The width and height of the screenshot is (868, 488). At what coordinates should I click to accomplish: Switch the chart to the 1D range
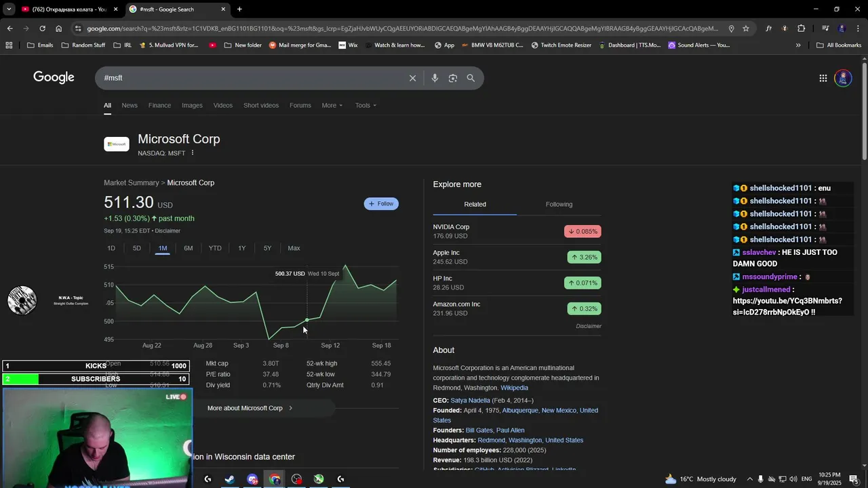[x=111, y=248]
